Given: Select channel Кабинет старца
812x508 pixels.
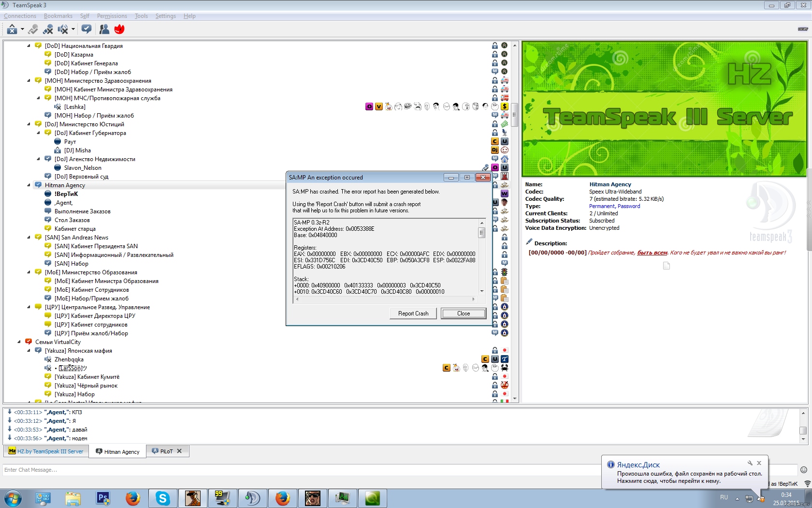Looking at the screenshot, I should point(75,229).
